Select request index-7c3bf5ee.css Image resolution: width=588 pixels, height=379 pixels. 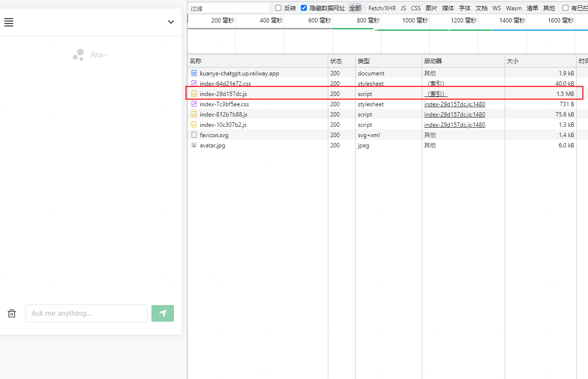point(224,104)
